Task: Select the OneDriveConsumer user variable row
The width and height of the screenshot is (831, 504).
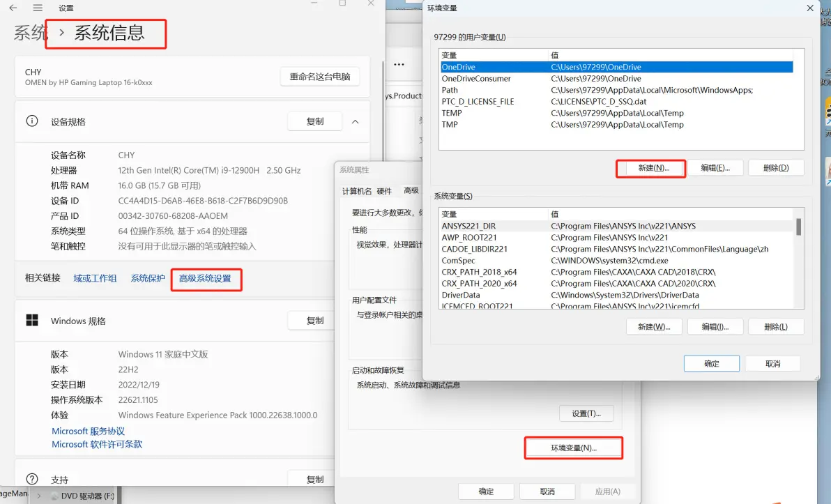Action: point(616,79)
